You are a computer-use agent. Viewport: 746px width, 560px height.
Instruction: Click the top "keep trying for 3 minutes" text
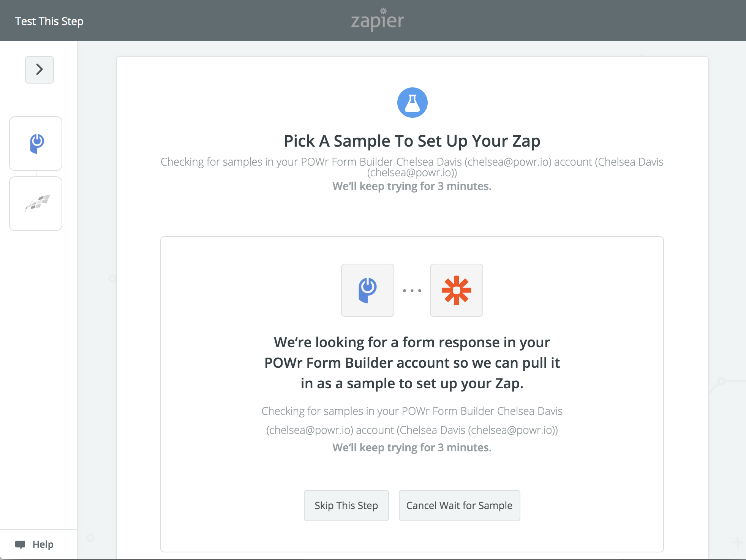tap(412, 186)
